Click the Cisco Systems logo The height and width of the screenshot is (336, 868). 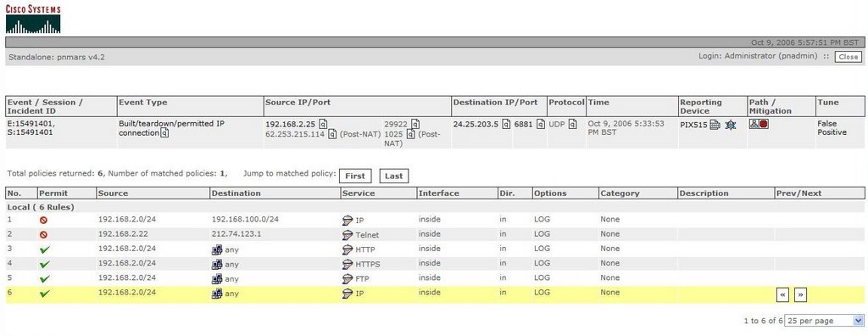[33, 19]
